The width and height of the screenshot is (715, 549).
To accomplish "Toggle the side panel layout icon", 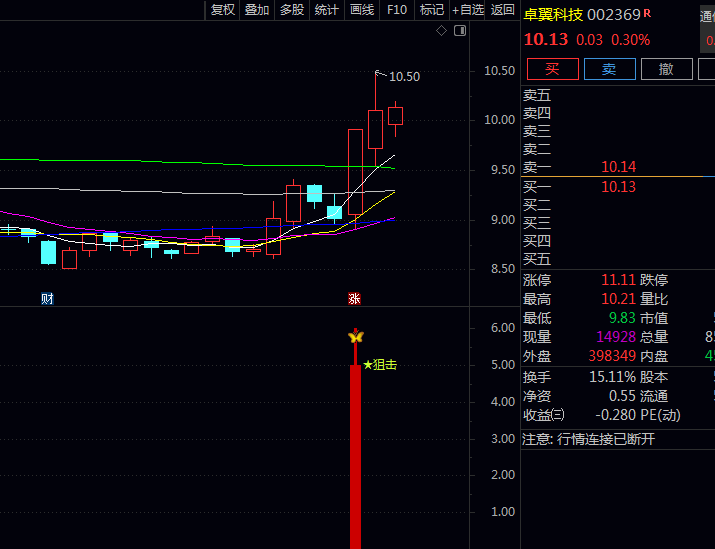I will pyautogui.click(x=460, y=31).
